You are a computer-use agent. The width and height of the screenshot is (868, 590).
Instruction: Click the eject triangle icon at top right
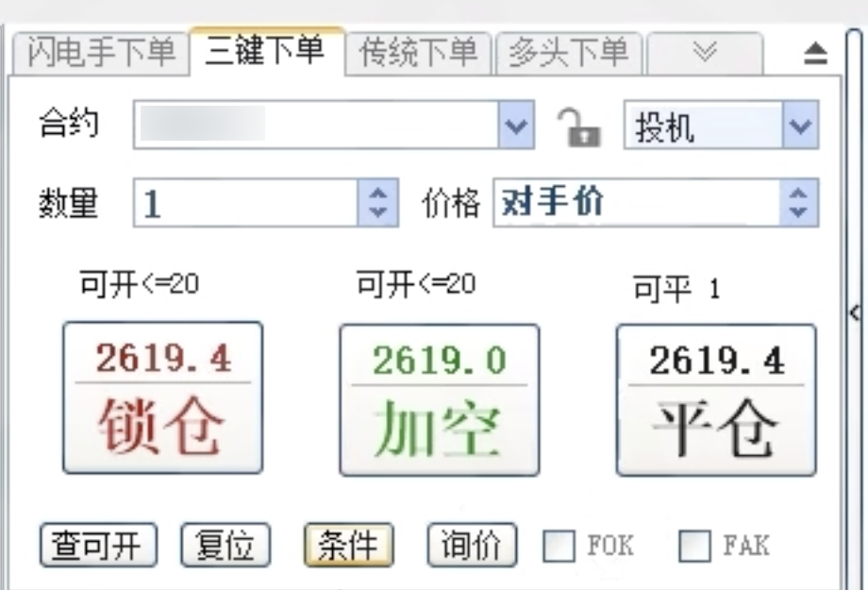pos(815,54)
